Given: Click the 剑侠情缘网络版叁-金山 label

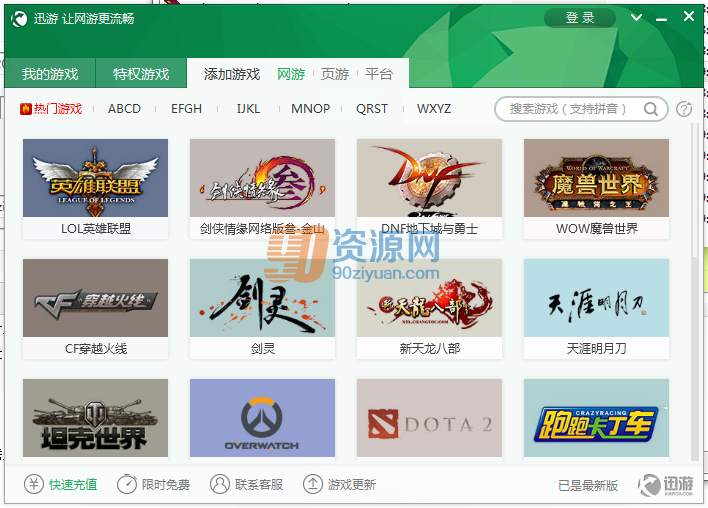Looking at the screenshot, I should pos(262,228).
